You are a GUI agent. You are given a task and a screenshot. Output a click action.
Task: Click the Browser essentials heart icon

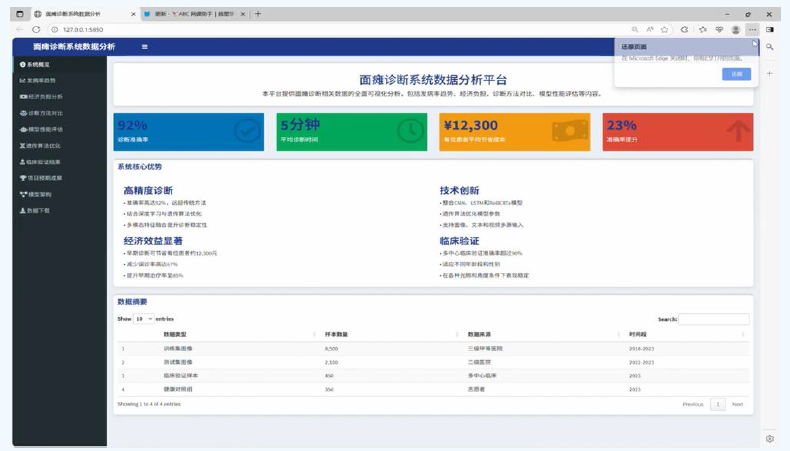pyautogui.click(x=719, y=30)
